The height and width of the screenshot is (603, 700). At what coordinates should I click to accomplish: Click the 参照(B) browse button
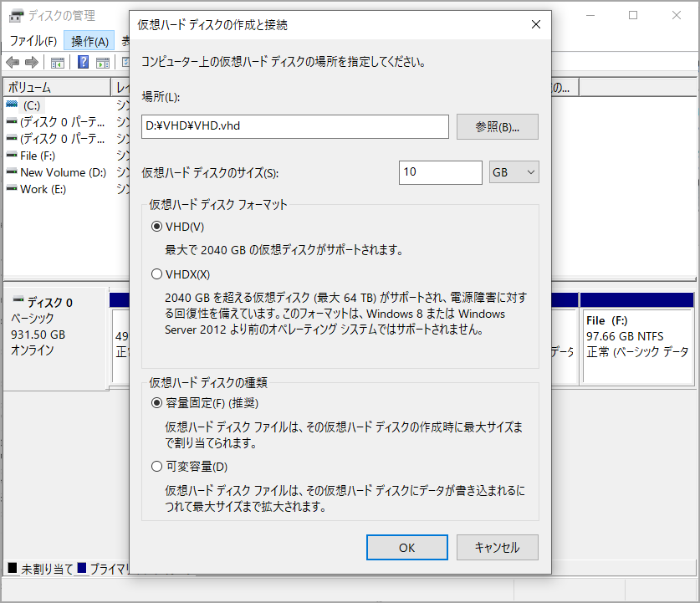(x=497, y=126)
